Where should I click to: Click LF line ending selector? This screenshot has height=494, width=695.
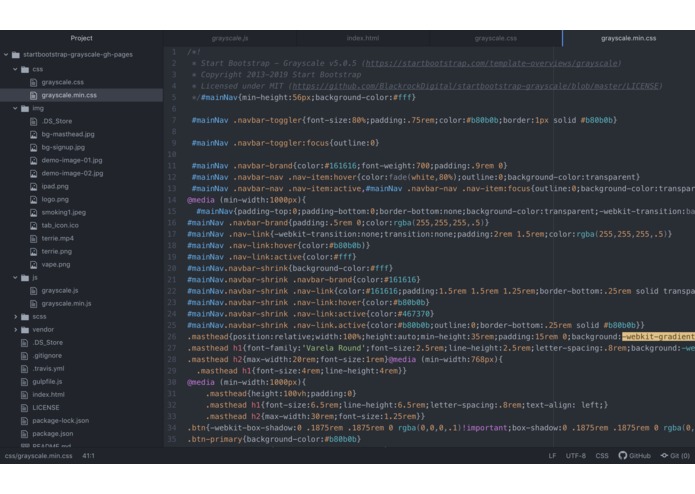[552, 455]
